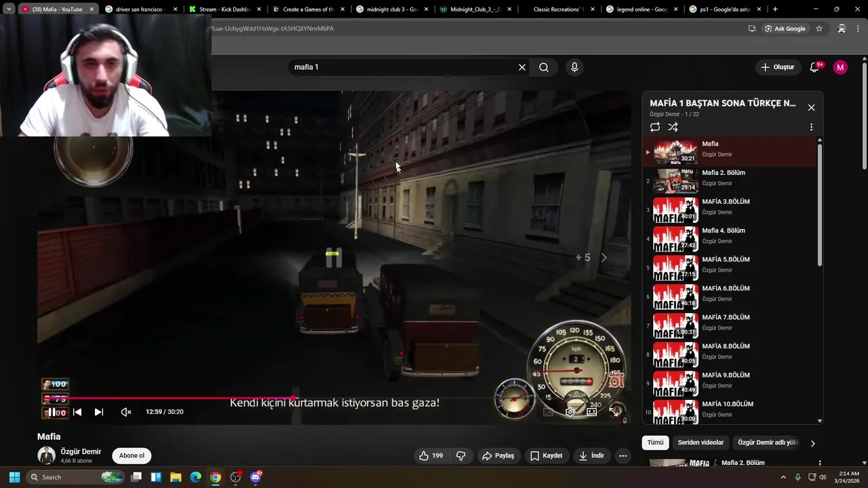This screenshot has height=488, width=868.
Task: Toggle subtitles in the video player
Action: click(548, 412)
